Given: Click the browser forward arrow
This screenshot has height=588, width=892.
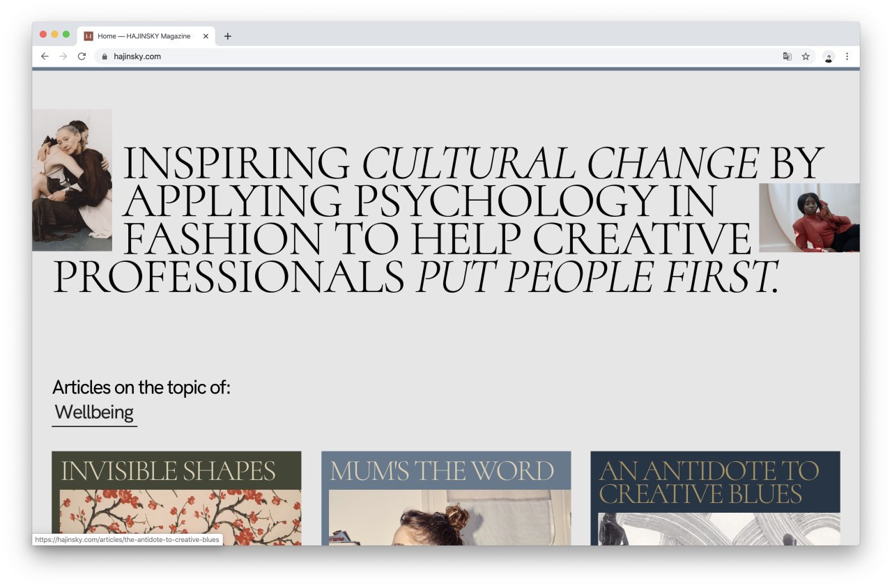Looking at the screenshot, I should (x=63, y=56).
